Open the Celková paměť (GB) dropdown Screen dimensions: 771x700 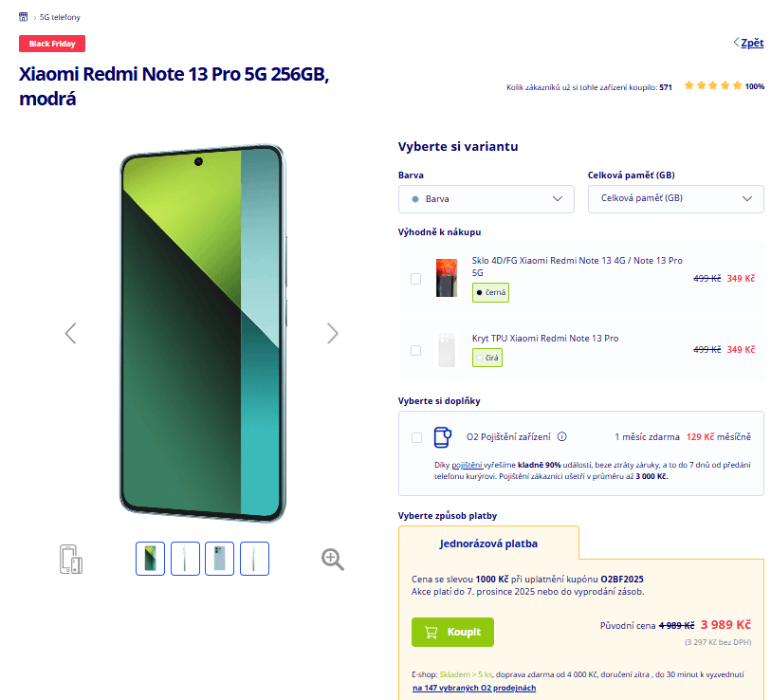(675, 199)
